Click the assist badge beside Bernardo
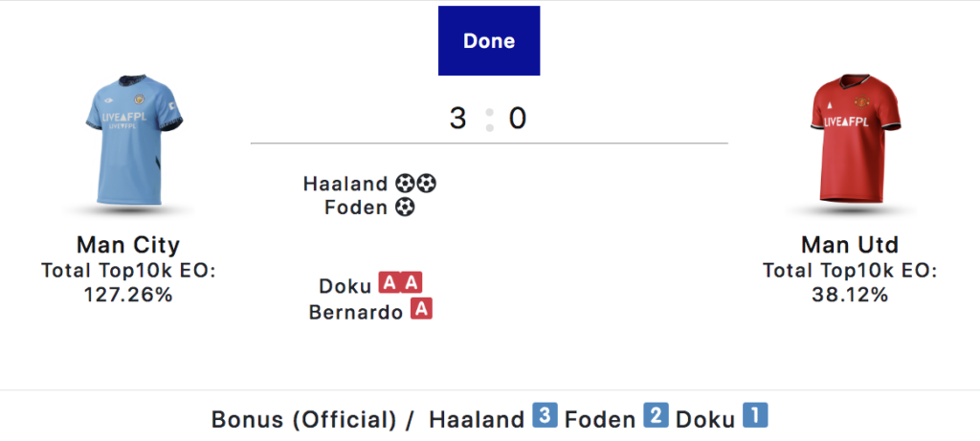980x441 pixels. pos(421,309)
